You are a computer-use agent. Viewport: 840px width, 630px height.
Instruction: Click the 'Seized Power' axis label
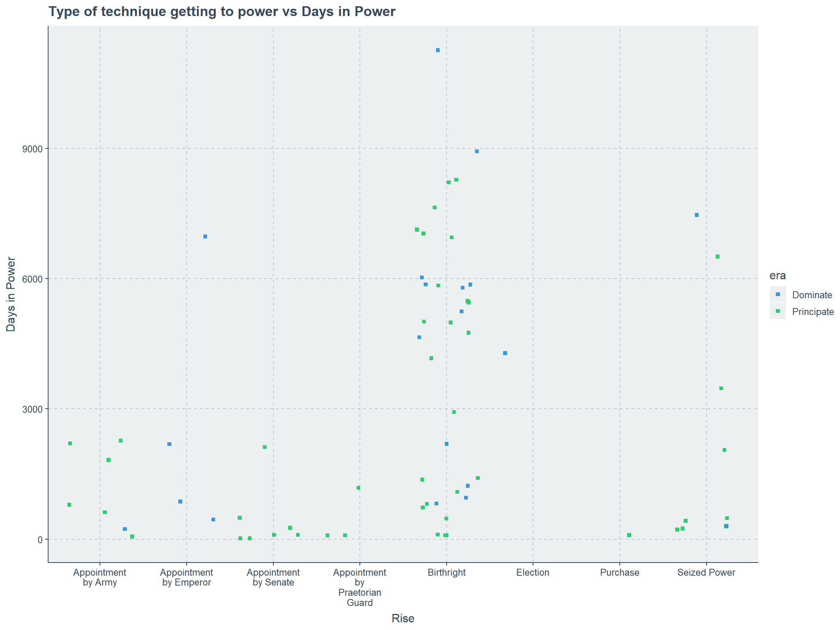click(706, 572)
